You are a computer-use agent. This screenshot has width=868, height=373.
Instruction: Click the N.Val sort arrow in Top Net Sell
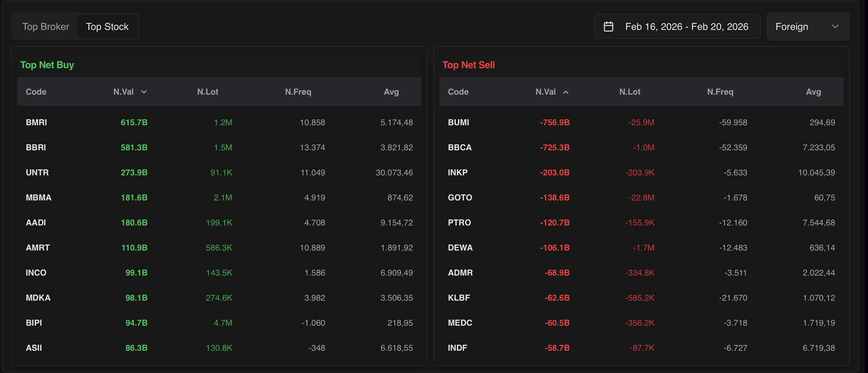566,92
